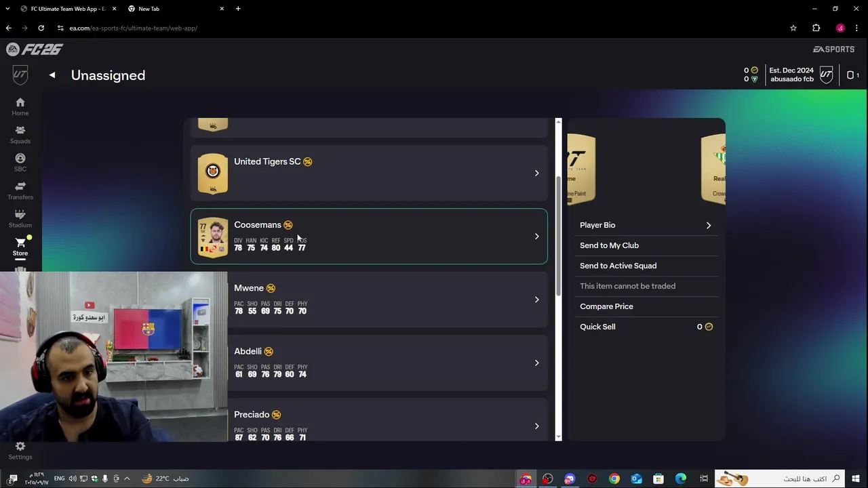The width and height of the screenshot is (868, 488).
Task: Click the taskbar weather widget 22°C
Action: tap(165, 479)
